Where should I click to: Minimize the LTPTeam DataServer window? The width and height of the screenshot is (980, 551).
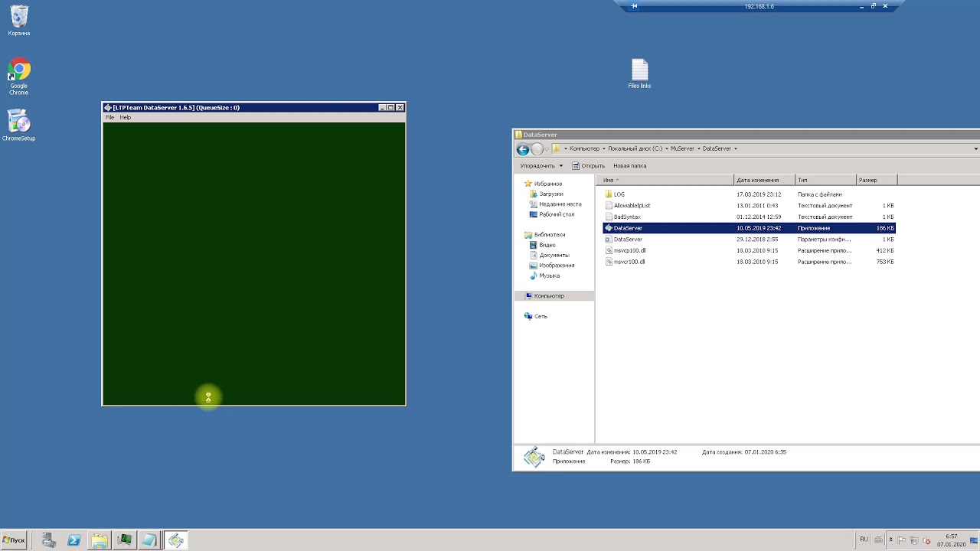click(383, 108)
